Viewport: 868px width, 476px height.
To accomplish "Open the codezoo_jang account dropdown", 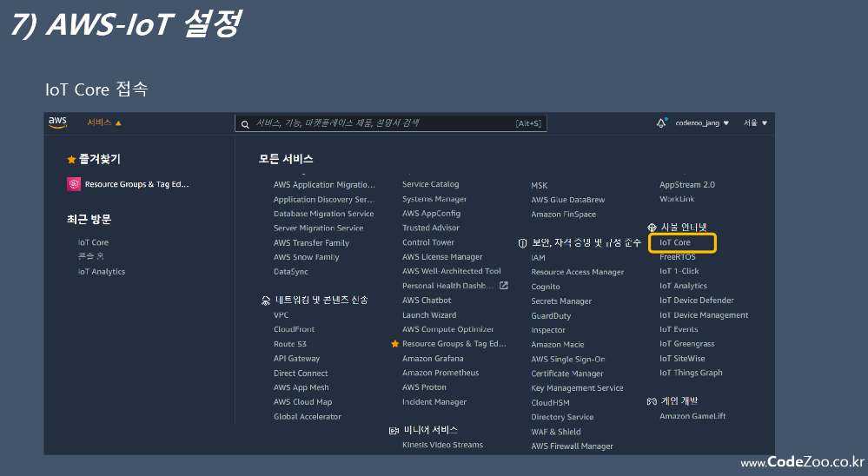I will [702, 122].
